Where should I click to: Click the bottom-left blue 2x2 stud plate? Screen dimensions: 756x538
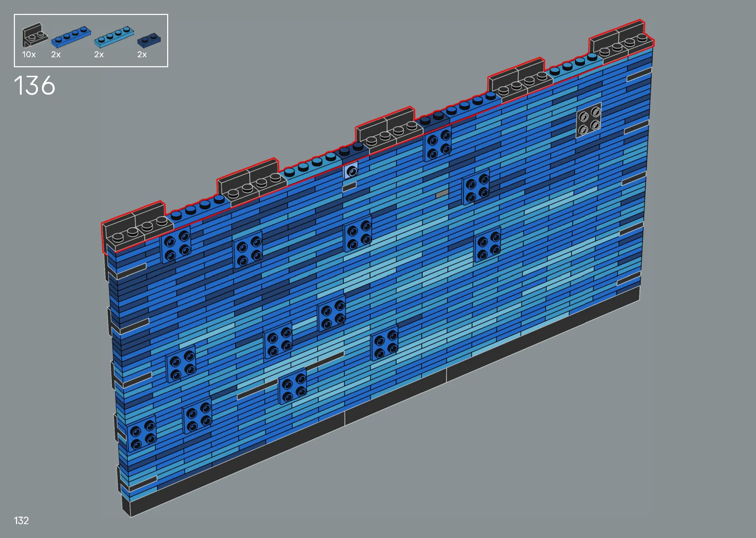click(x=142, y=433)
